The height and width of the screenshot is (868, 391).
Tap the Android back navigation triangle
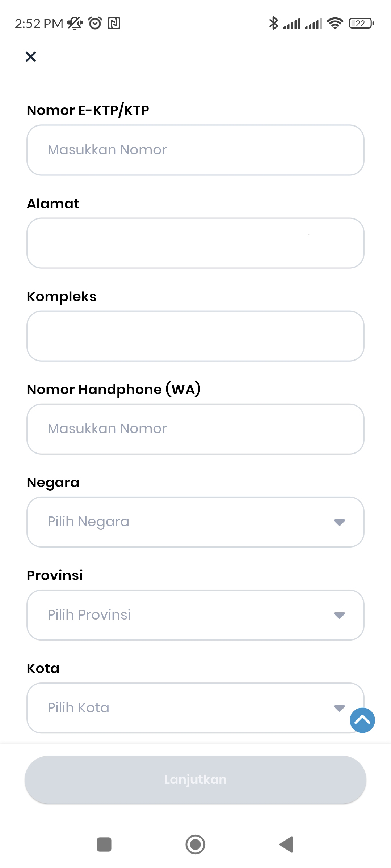(x=286, y=844)
